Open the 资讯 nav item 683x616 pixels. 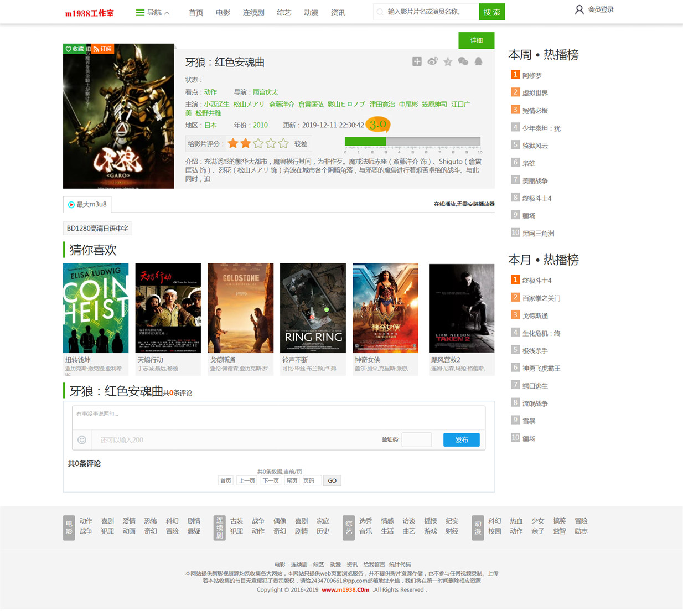[338, 12]
